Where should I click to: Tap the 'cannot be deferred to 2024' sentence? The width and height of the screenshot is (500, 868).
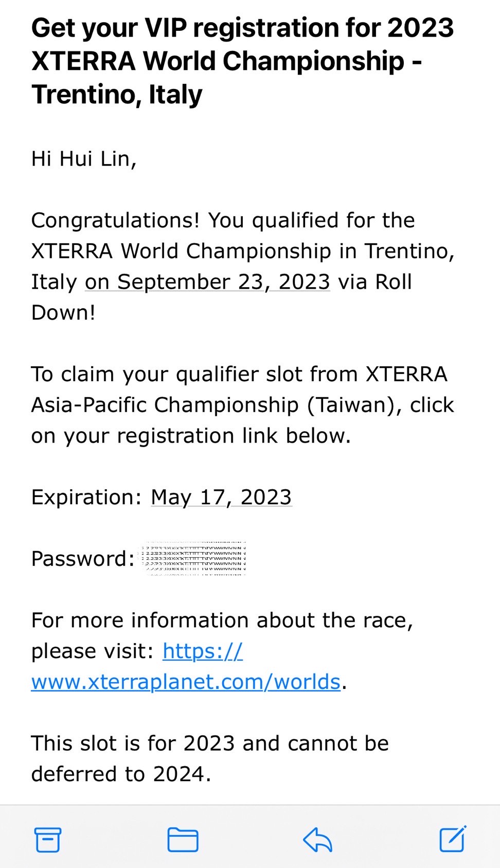pyautogui.click(x=210, y=758)
